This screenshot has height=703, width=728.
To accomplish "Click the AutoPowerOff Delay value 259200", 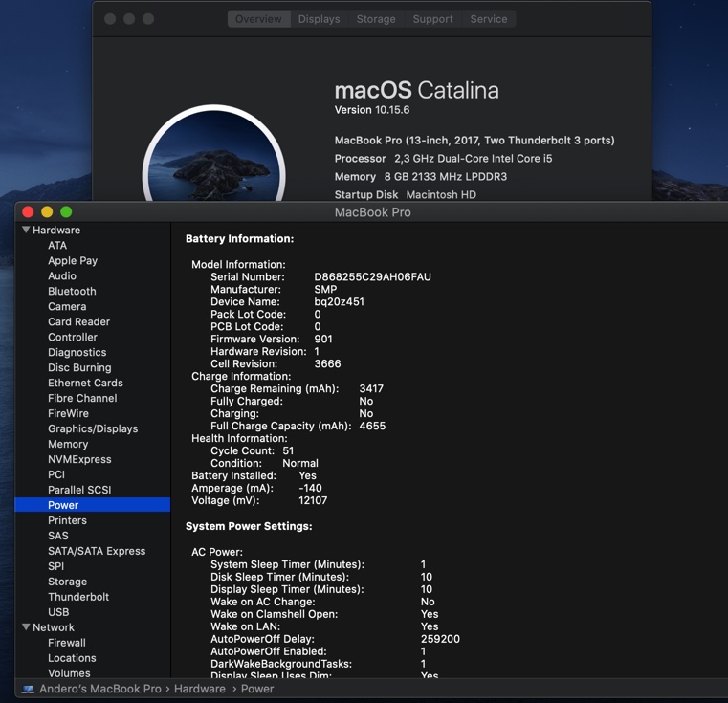I will 440,639.
